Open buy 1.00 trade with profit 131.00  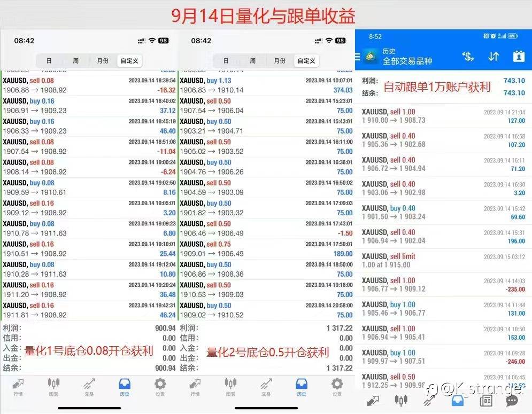[443, 309]
